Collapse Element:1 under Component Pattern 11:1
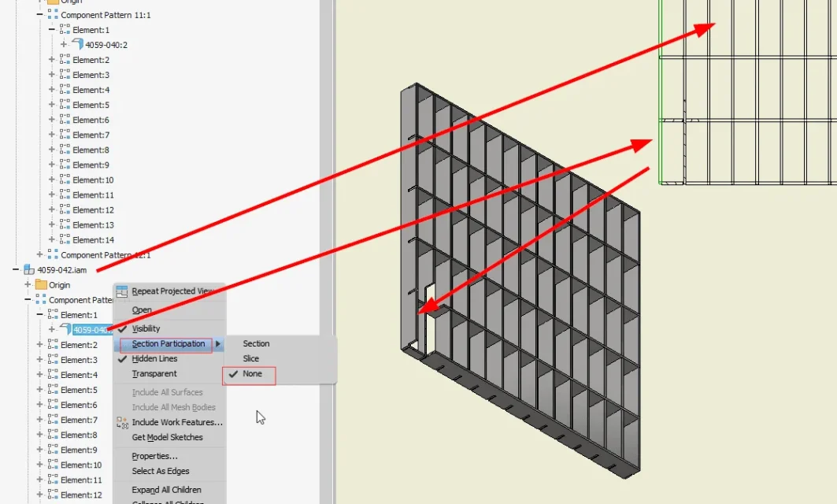Image resolution: width=837 pixels, height=504 pixels. point(52,29)
